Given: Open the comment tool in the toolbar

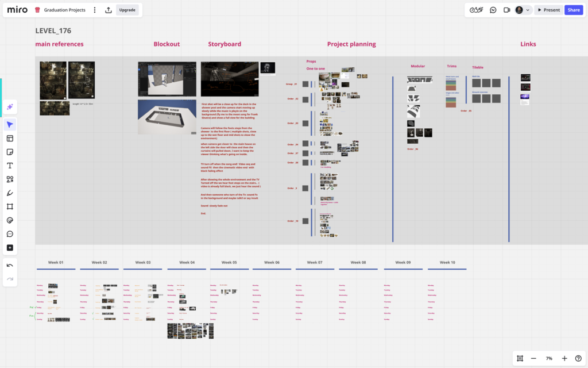Looking at the screenshot, I should [x=10, y=234].
